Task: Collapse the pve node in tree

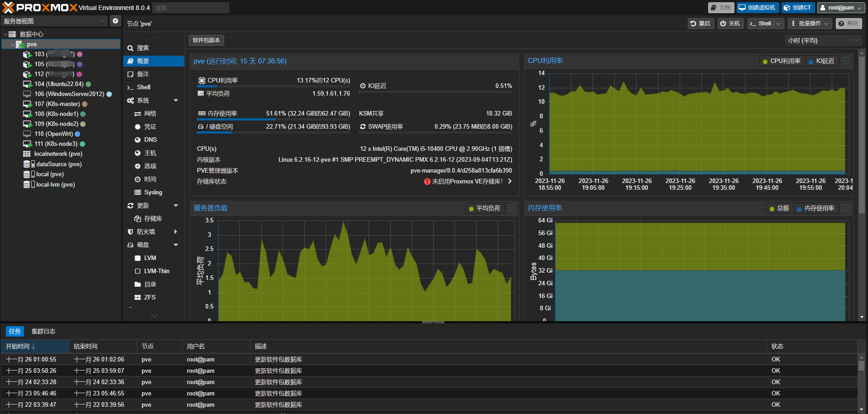Action: 13,44
